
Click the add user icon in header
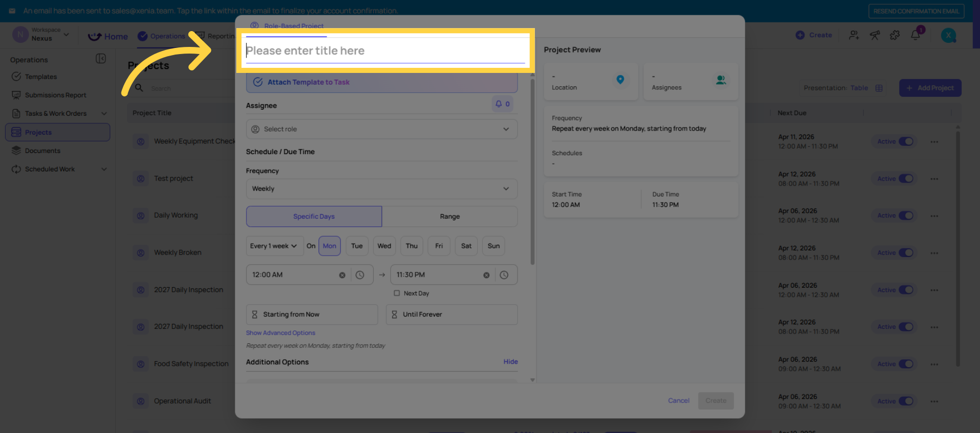pyautogui.click(x=854, y=35)
